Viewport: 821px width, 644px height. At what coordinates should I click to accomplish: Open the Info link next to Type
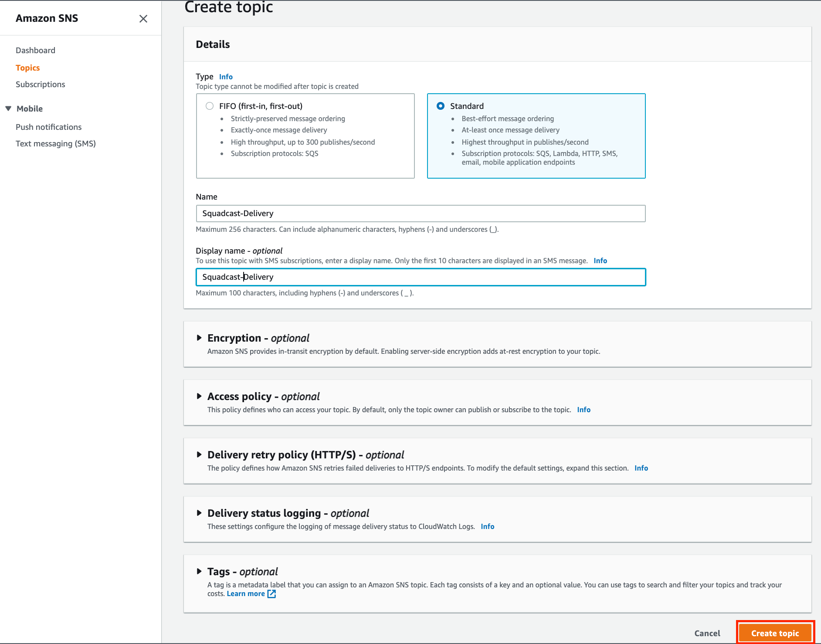pyautogui.click(x=226, y=77)
